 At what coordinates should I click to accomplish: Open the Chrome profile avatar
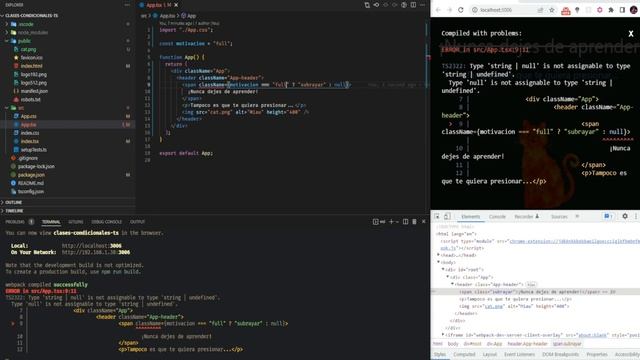(x=633, y=10)
